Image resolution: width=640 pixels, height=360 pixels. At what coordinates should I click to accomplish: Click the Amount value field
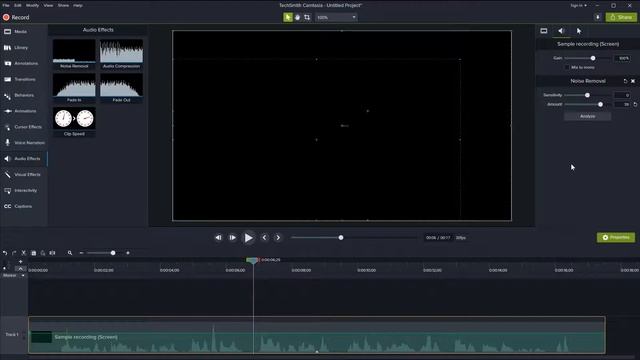622,104
